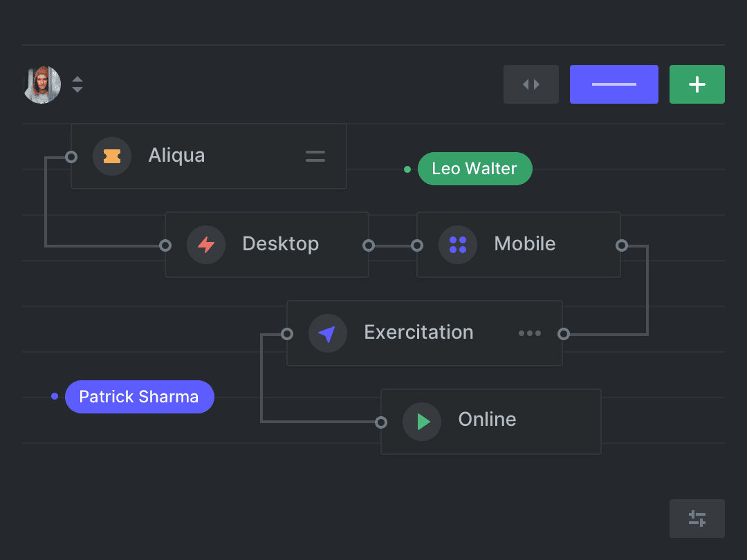Click the input port on the Exercitation node
Viewport: 747px width, 560px height.
click(x=286, y=333)
